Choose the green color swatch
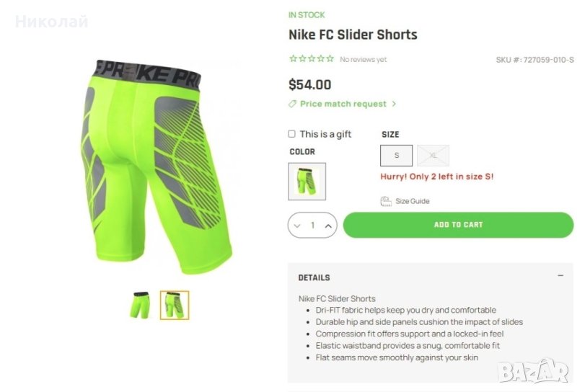The height and width of the screenshot is (392, 577). click(x=307, y=182)
